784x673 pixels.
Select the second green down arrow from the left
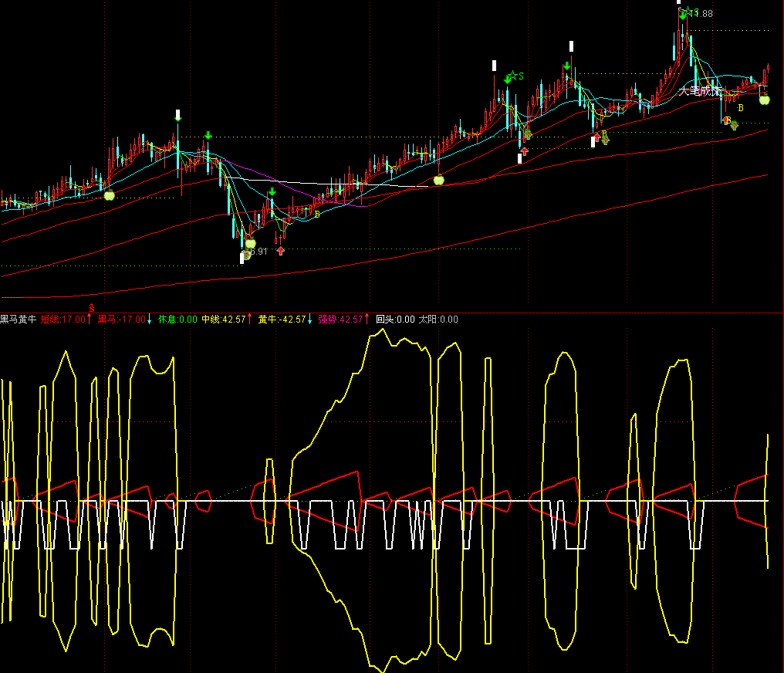(208, 136)
